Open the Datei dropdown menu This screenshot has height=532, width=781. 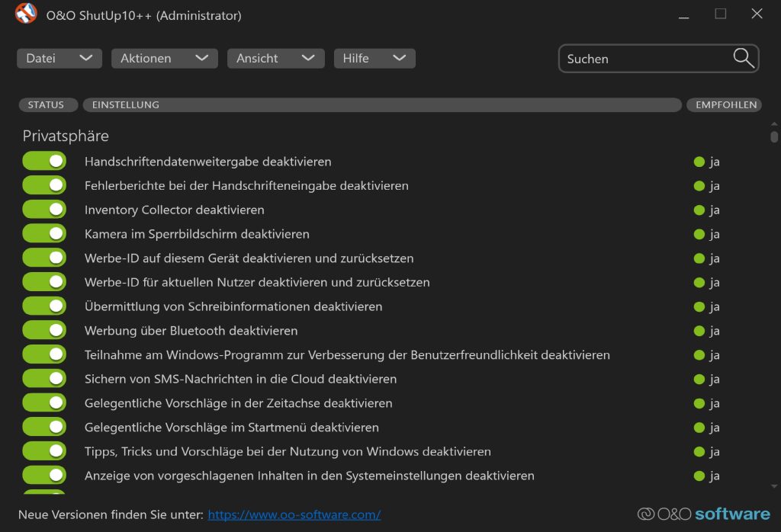click(x=59, y=58)
